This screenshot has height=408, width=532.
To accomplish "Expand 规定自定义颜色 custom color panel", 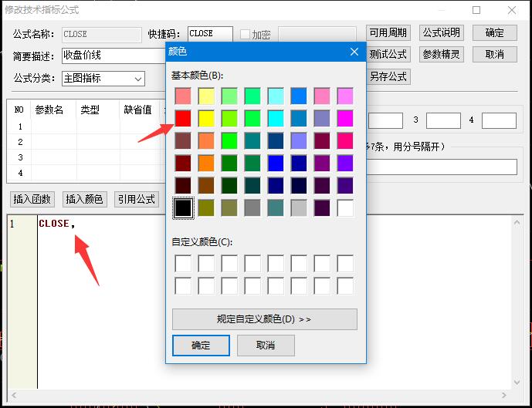I will point(264,319).
